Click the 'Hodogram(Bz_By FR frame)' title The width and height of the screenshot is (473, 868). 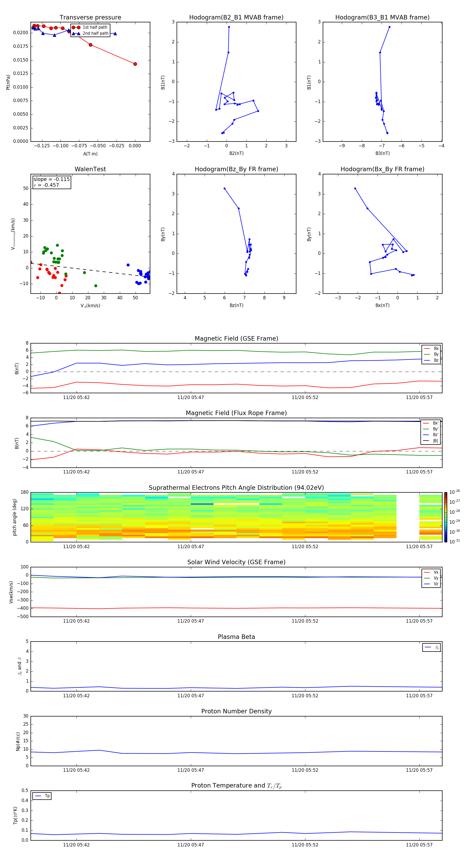[236, 169]
